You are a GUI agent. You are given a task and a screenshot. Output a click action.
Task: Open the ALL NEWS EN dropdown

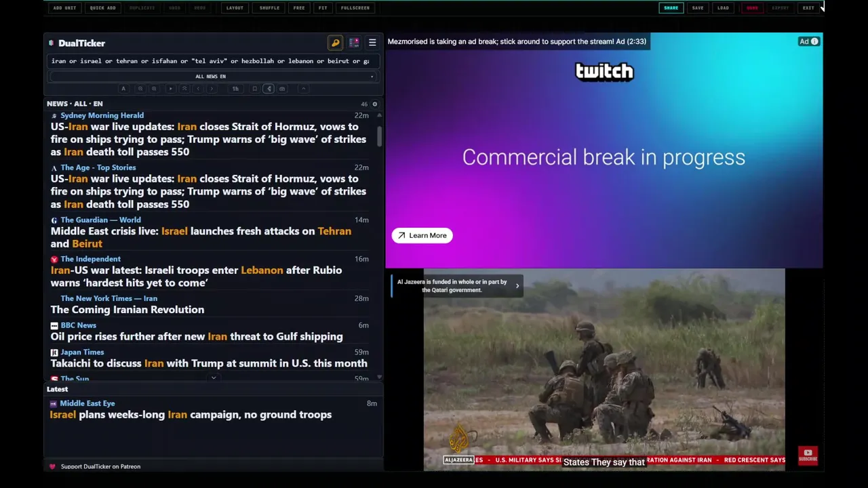(213, 77)
